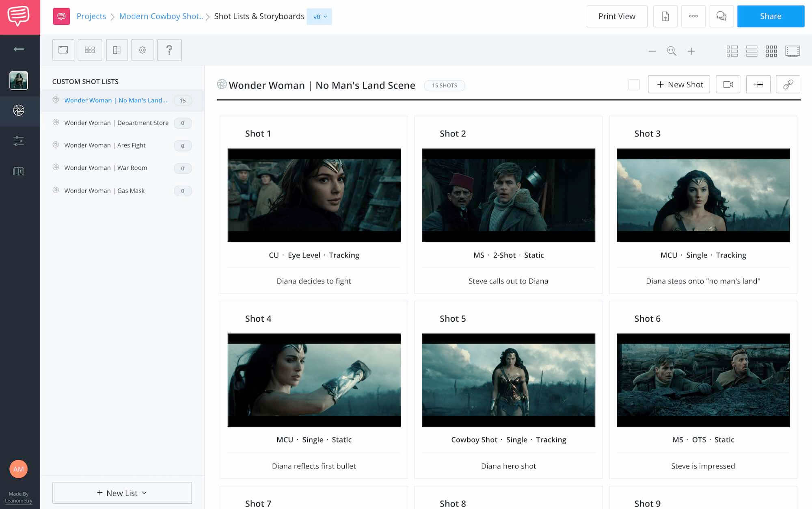Image resolution: width=812 pixels, height=509 pixels.
Task: Tick the select-all checkbox near New Shot
Action: (634, 84)
